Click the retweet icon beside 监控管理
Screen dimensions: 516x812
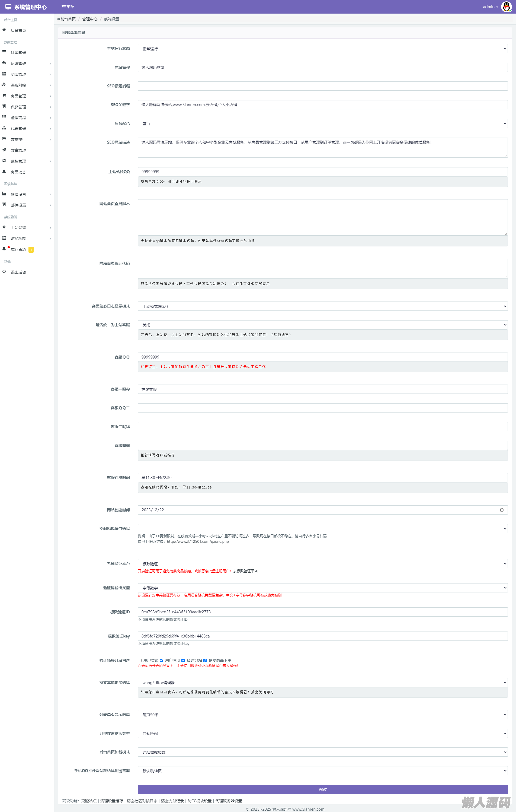4,160
